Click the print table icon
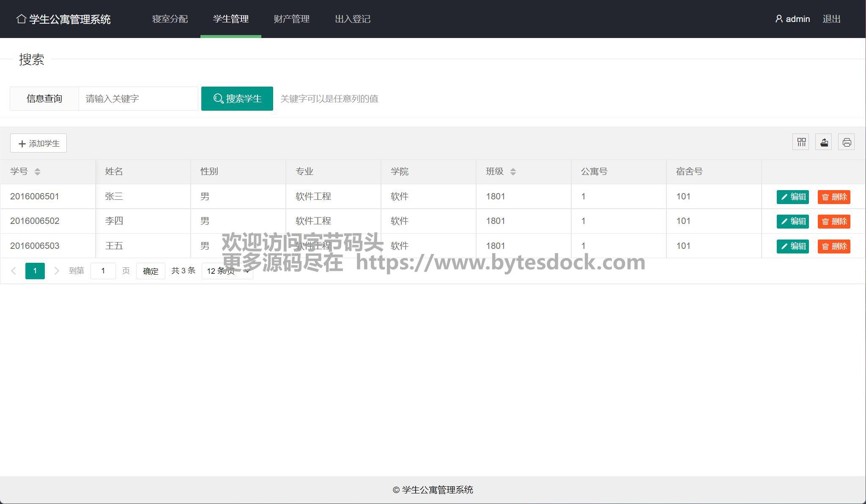The width and height of the screenshot is (866, 504). [x=847, y=142]
